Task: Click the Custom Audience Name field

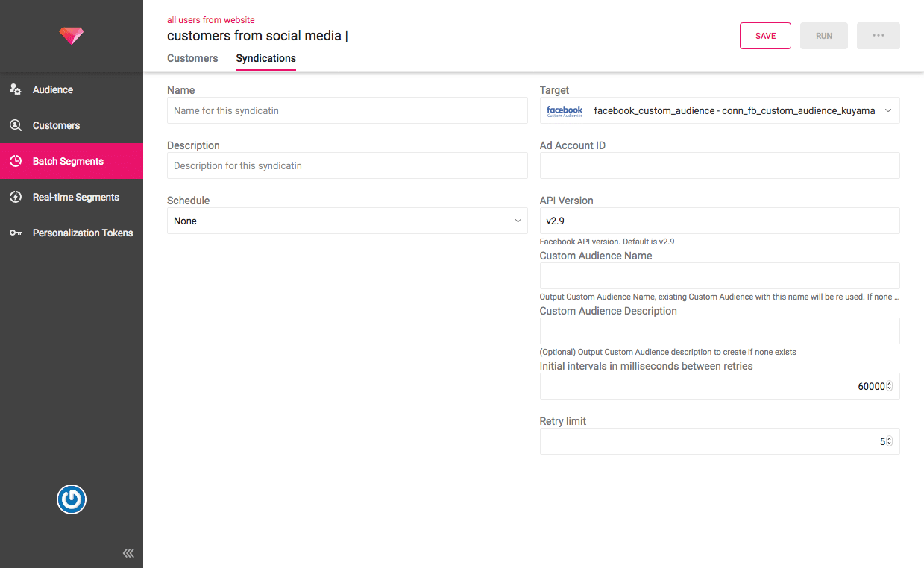Action: click(719, 276)
